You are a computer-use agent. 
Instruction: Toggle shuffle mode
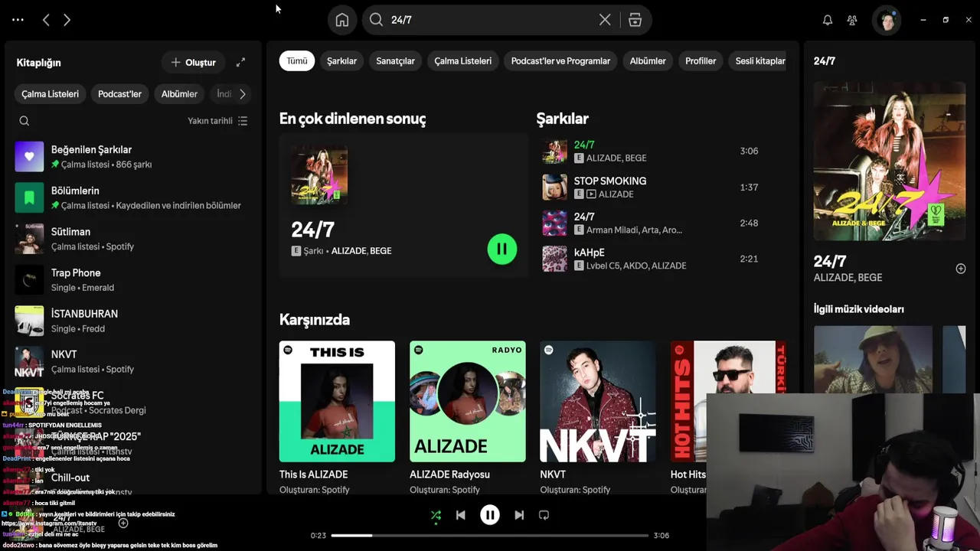(436, 515)
